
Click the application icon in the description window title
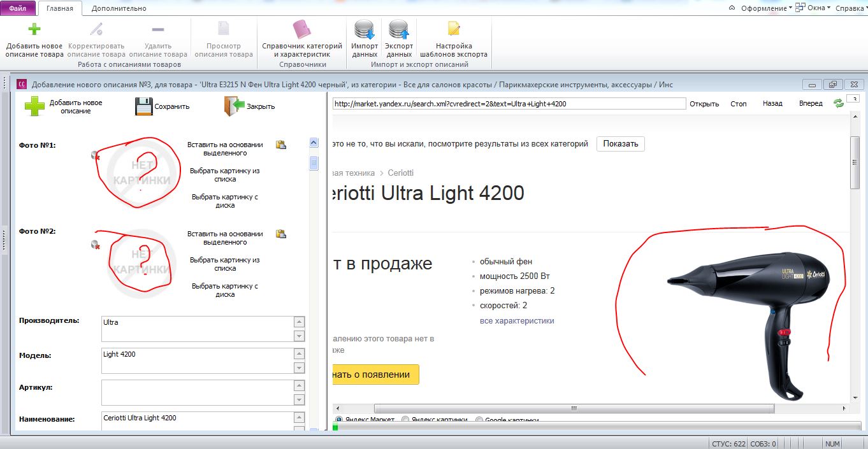(x=21, y=84)
